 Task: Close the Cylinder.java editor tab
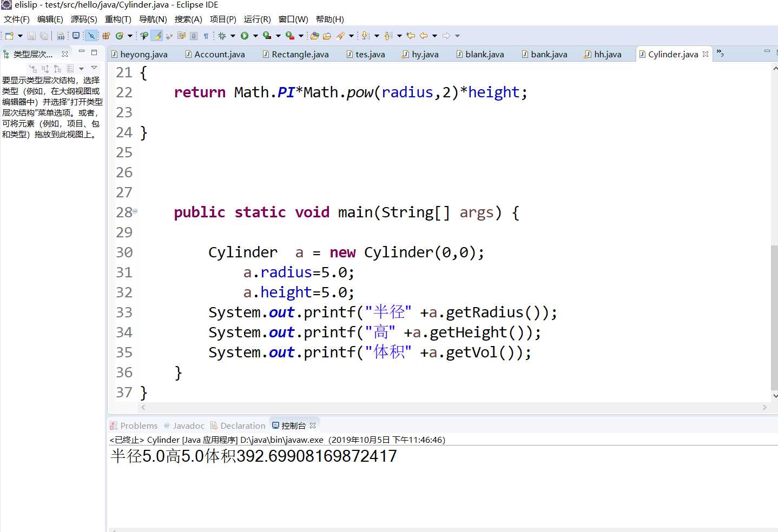tap(706, 54)
